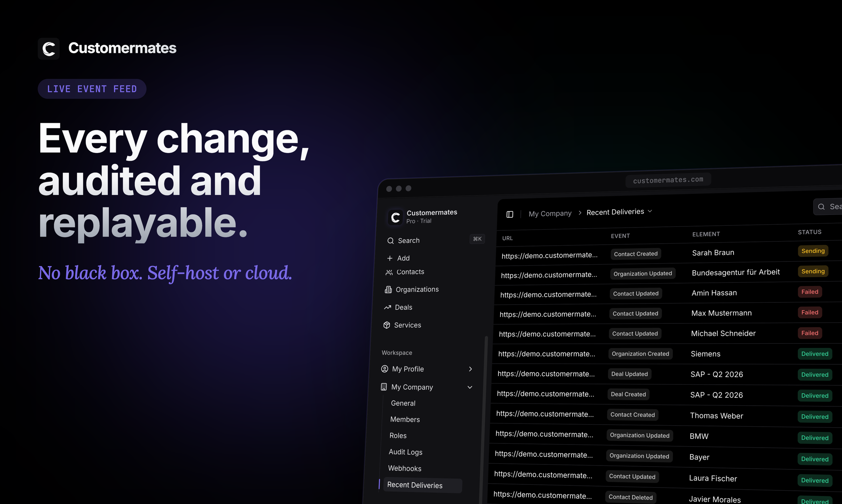
Task: Click the plus icon beside Add
Action: click(390, 258)
